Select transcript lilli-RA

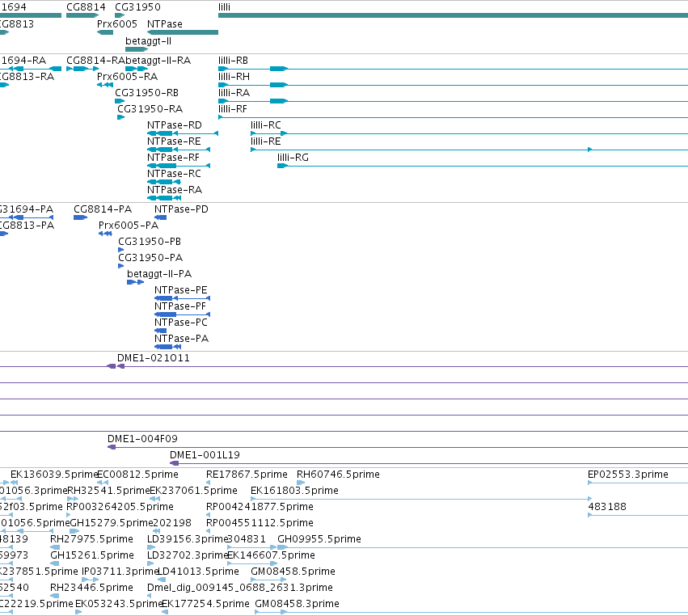point(234,93)
